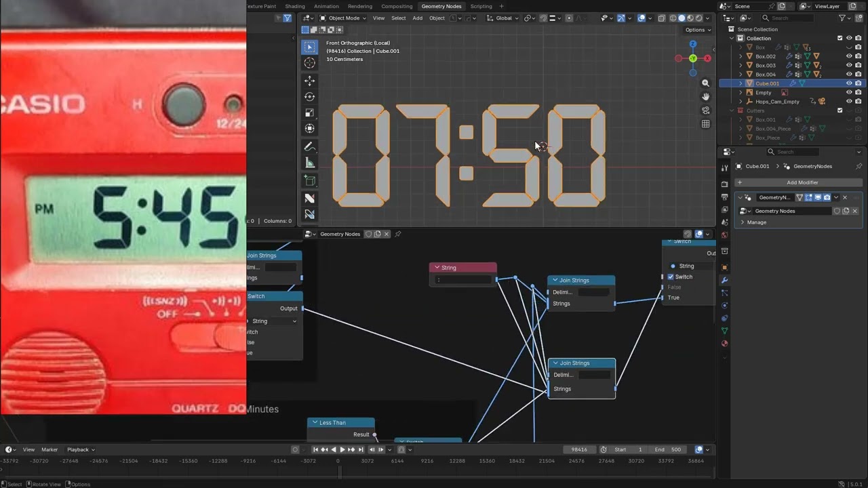Toggle viewport visibility of Box.002

point(849,56)
